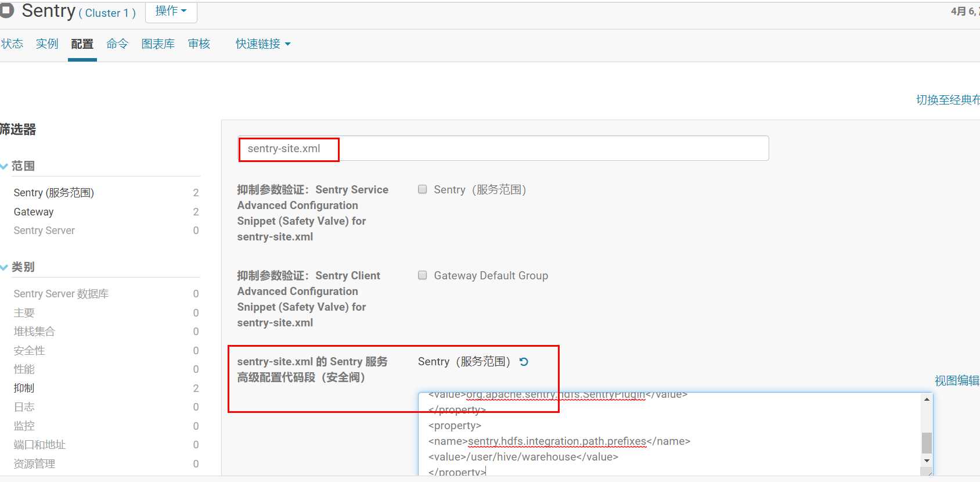Collapse the 范围 filter section chevron
Image resolution: width=980 pixels, height=482 pixels.
(4, 167)
